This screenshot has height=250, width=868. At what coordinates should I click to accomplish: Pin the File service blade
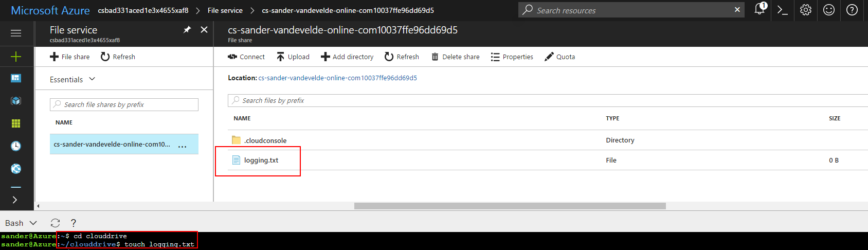click(187, 30)
